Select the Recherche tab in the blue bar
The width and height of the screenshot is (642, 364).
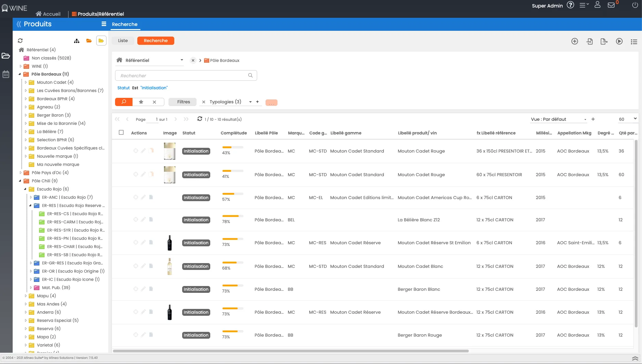[x=125, y=24]
